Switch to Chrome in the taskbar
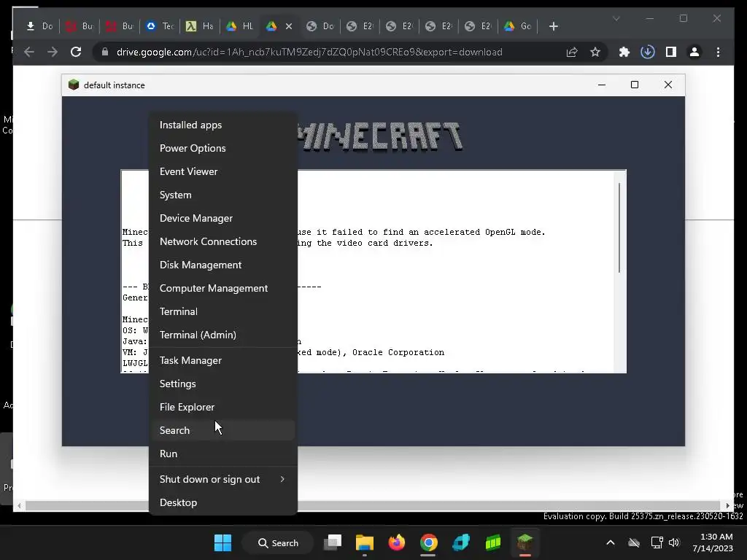Screen dimensions: 747x560 [x=428, y=542]
